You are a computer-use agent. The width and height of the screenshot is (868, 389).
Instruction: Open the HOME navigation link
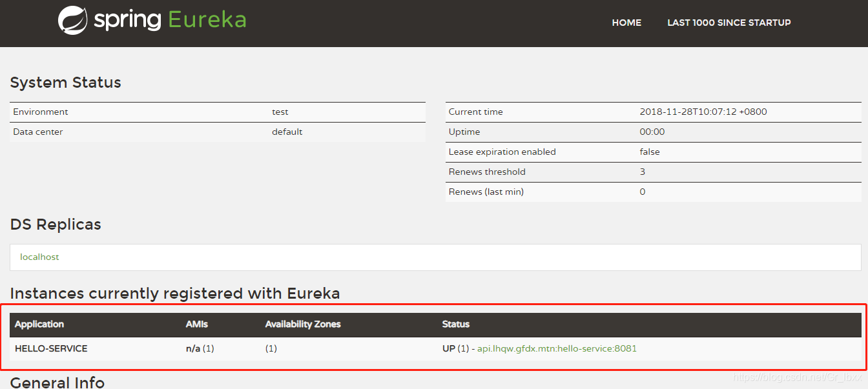tap(626, 23)
